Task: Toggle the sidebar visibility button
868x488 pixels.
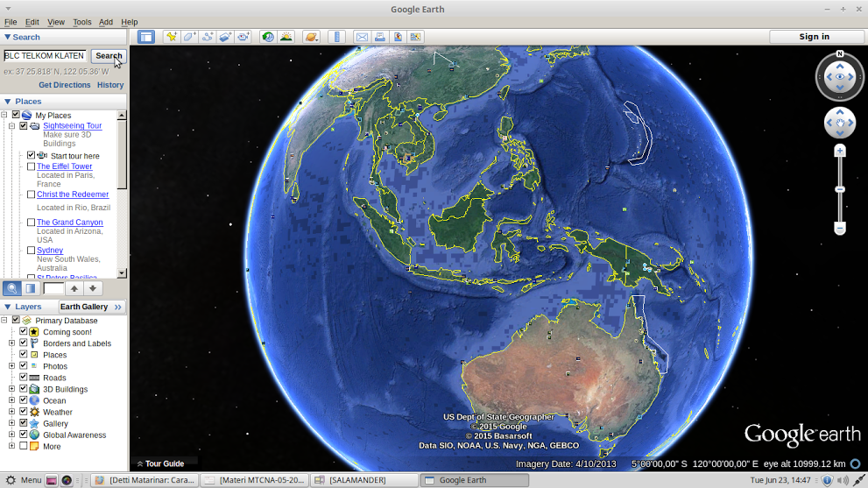Action: tap(146, 37)
